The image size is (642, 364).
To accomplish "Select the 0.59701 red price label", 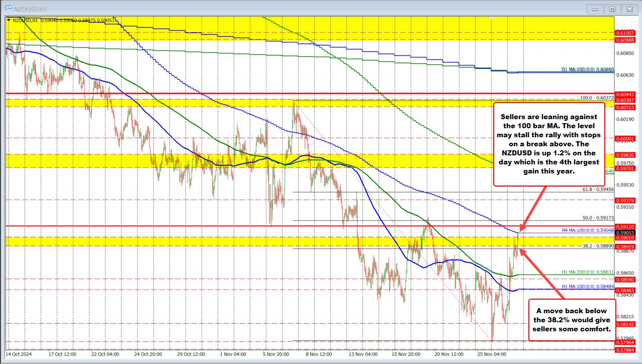I will tap(624, 168).
